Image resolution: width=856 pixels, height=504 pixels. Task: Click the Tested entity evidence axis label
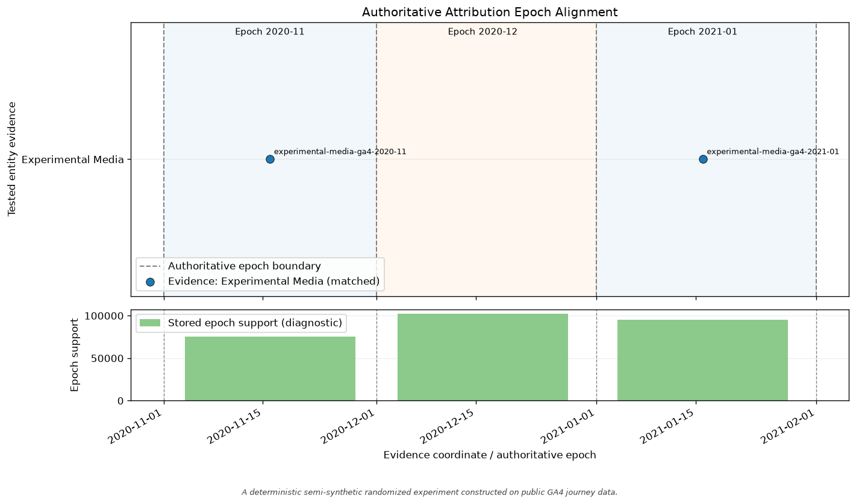tap(12, 159)
